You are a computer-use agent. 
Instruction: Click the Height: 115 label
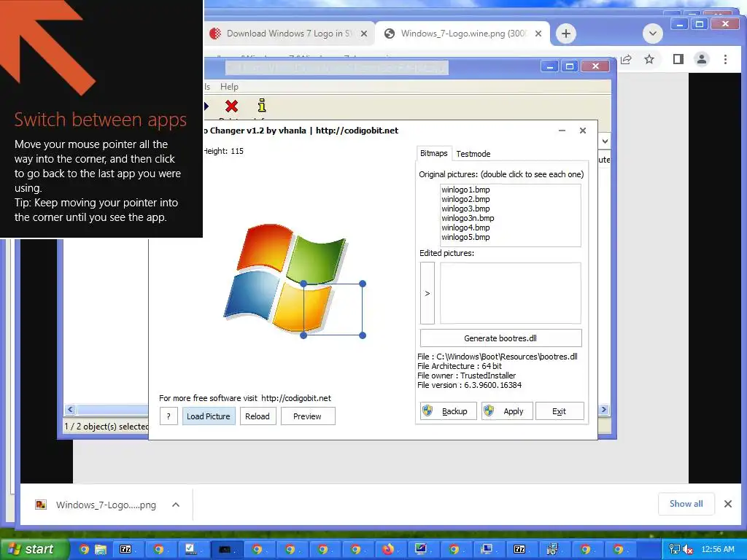coord(223,151)
